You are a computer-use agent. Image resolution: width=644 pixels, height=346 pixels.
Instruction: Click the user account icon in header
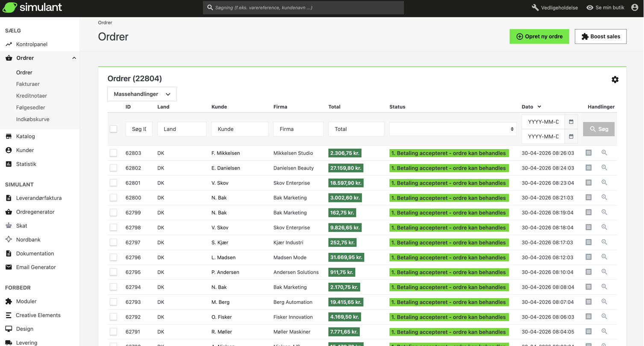(x=635, y=7)
